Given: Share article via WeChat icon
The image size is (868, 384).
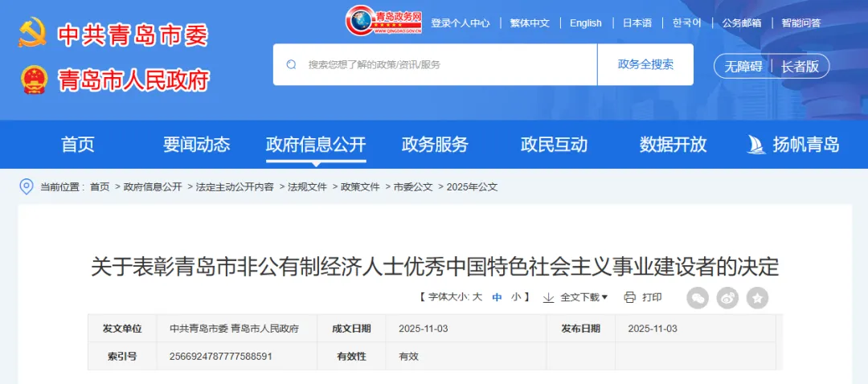Looking at the screenshot, I should click(698, 298).
